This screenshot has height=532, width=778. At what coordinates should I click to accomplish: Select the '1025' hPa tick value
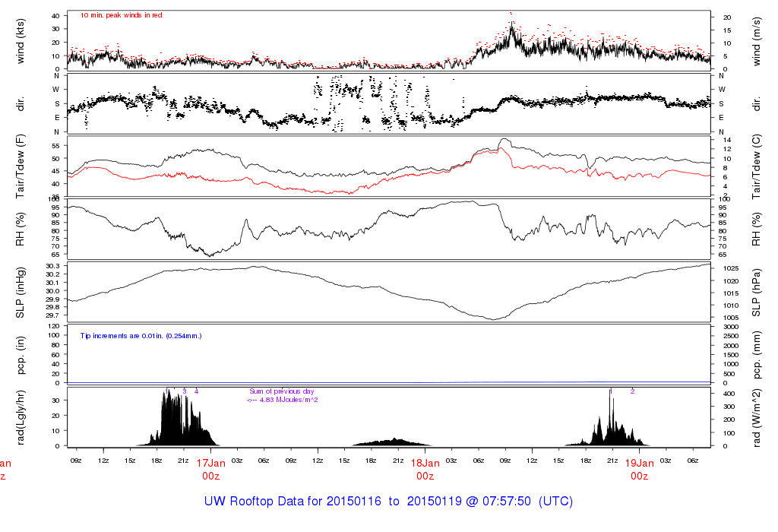tap(731, 268)
